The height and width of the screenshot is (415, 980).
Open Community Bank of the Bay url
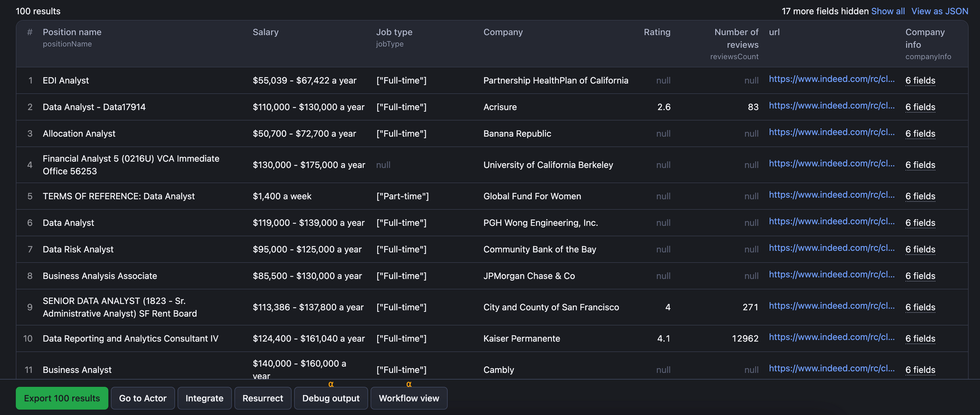832,248
